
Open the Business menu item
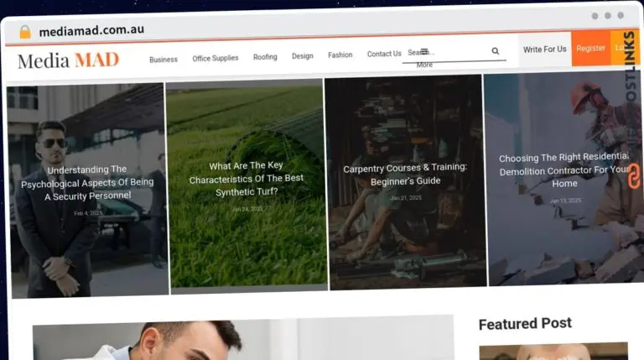pyautogui.click(x=164, y=60)
